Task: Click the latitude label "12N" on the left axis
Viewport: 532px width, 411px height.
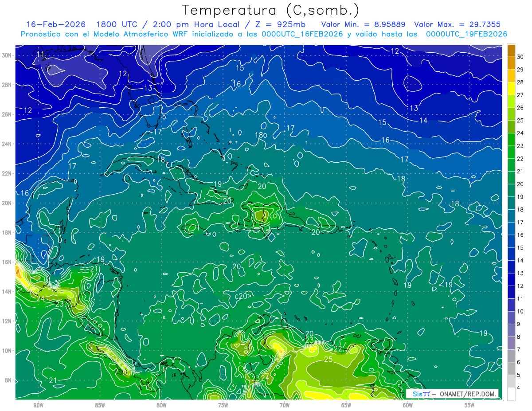Action: [7, 321]
